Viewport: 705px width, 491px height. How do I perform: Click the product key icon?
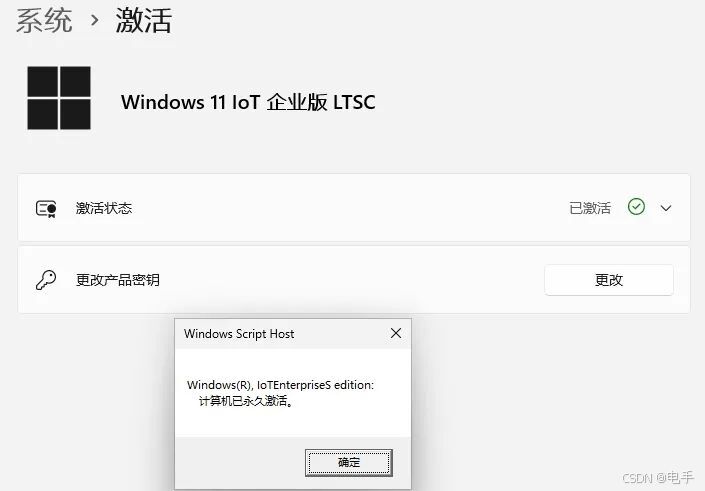46,280
